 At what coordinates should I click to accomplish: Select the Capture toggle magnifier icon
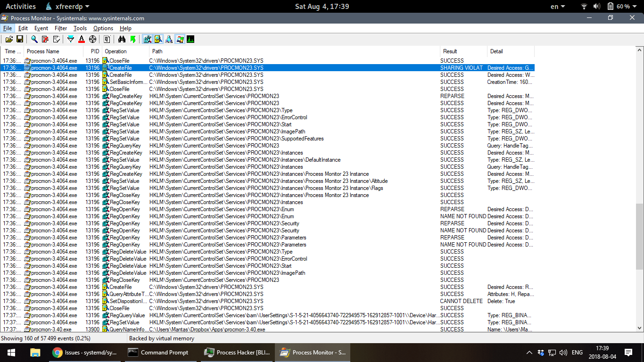33,39
